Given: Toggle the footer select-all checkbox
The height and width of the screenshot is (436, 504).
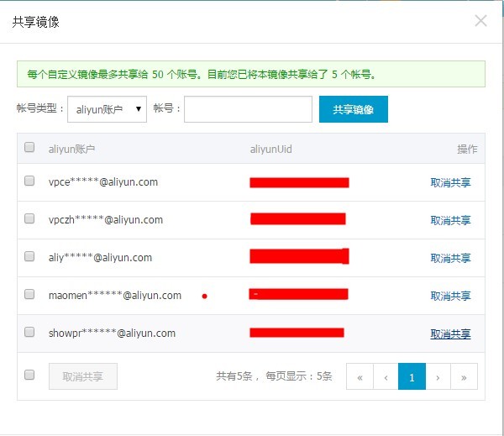Looking at the screenshot, I should coord(29,376).
